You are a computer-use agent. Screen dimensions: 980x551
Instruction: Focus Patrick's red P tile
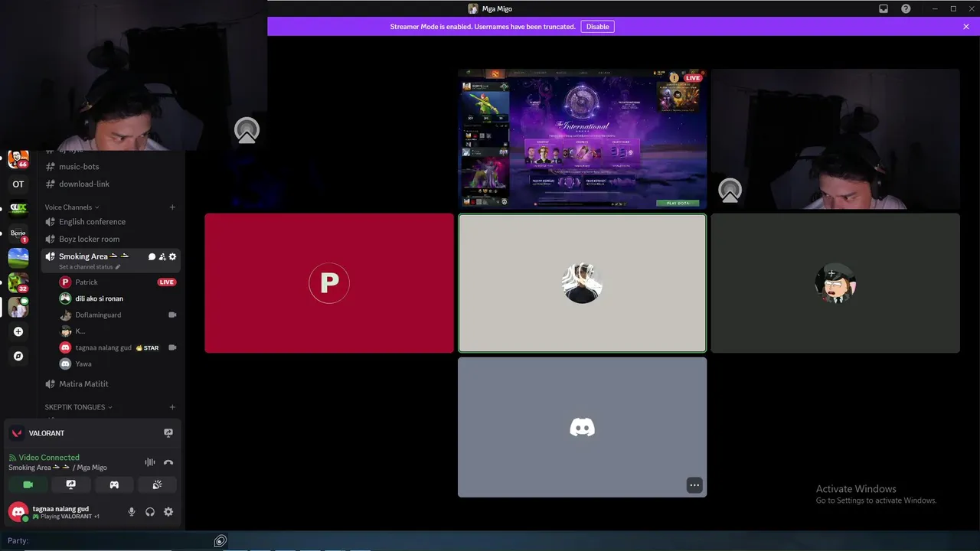click(x=329, y=283)
